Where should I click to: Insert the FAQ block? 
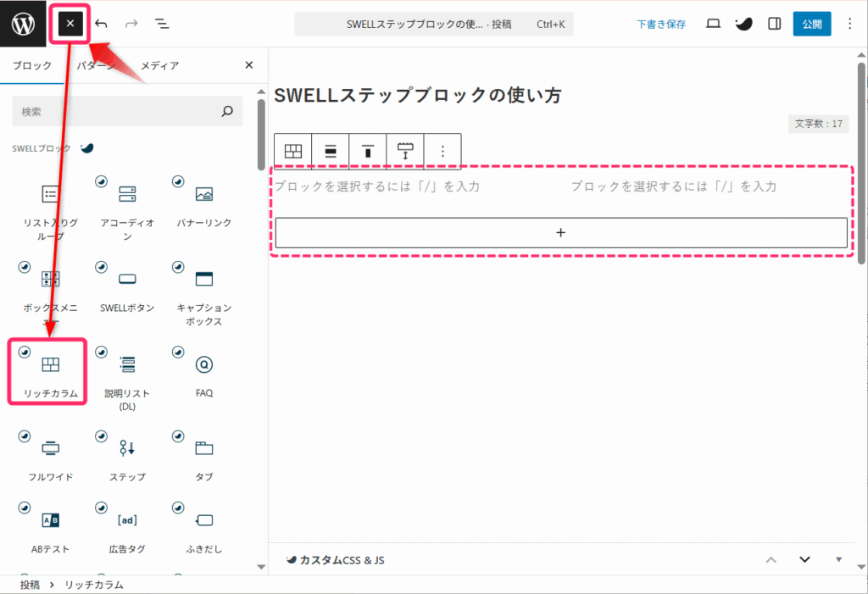pyautogui.click(x=203, y=373)
